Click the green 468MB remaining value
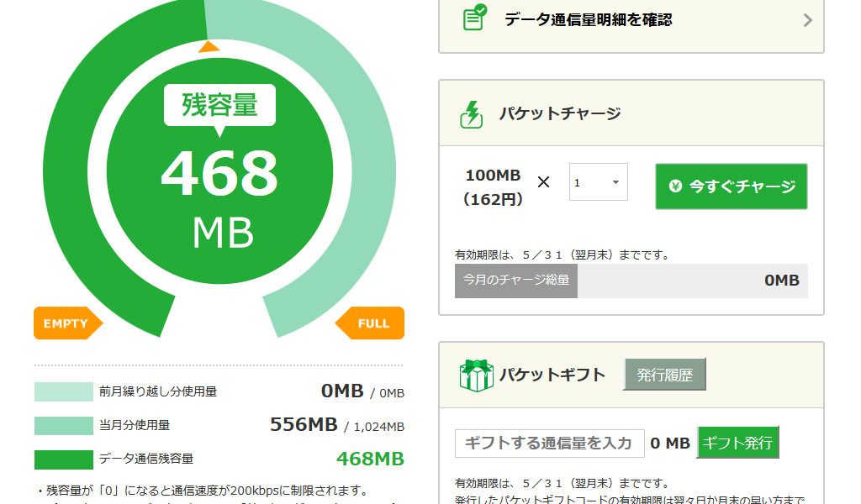The height and width of the screenshot is (504, 861). pyautogui.click(x=370, y=459)
